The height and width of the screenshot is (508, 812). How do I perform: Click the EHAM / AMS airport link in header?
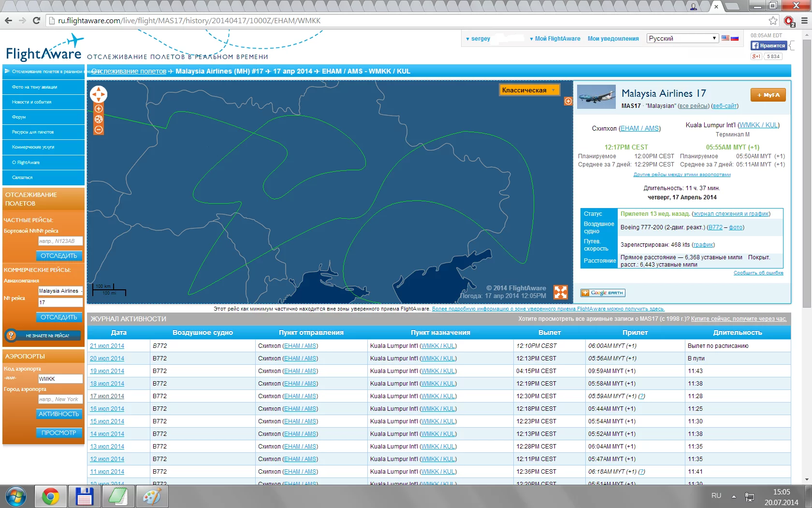pos(639,128)
